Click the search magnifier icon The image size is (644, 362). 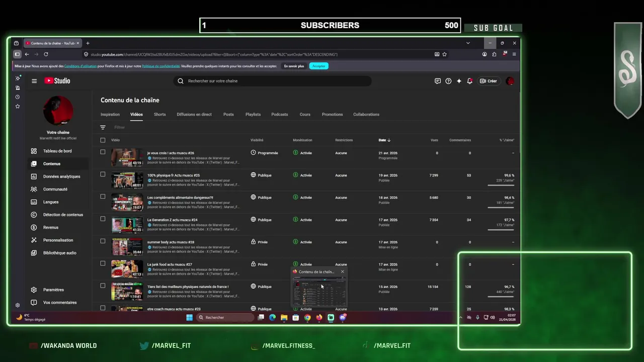(181, 81)
